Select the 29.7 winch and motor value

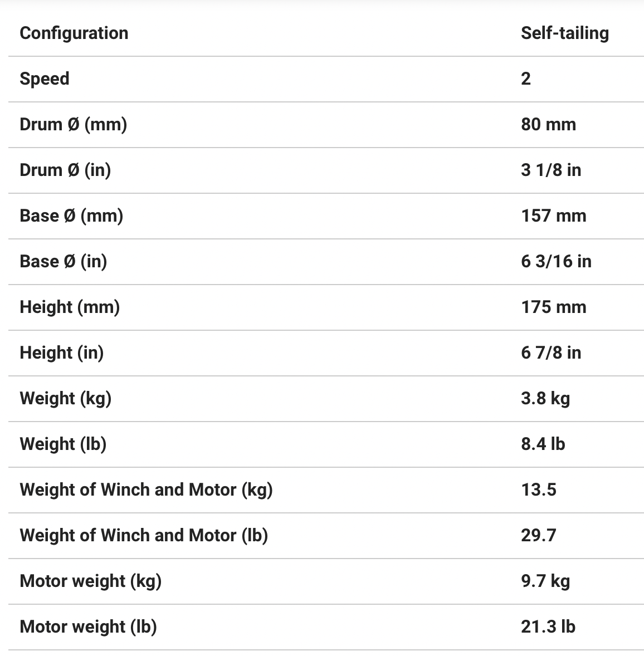[x=538, y=535]
